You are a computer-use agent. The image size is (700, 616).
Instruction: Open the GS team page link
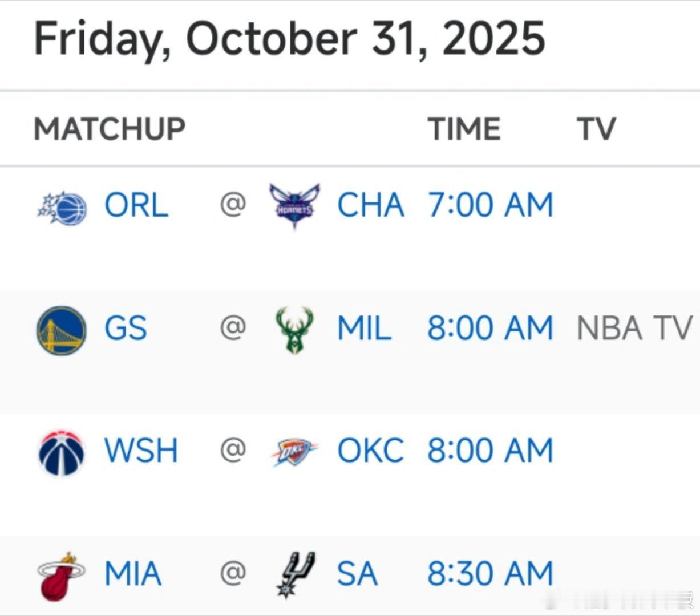point(126,329)
